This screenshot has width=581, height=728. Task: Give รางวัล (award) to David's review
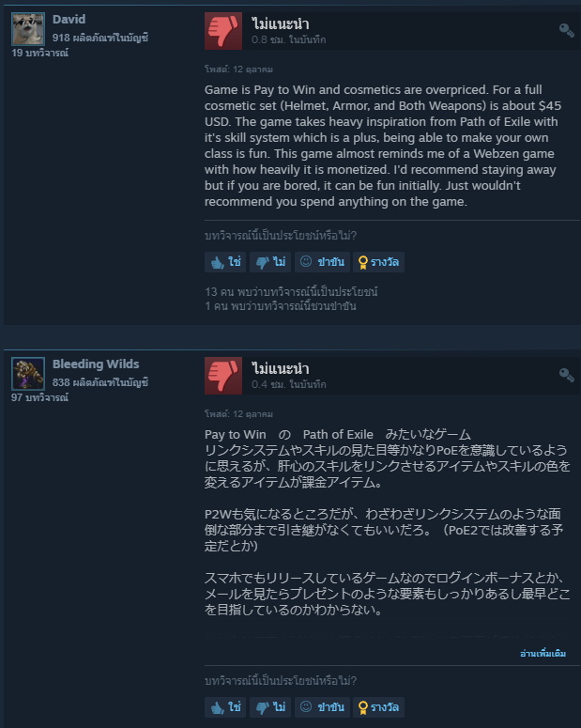[378, 262]
